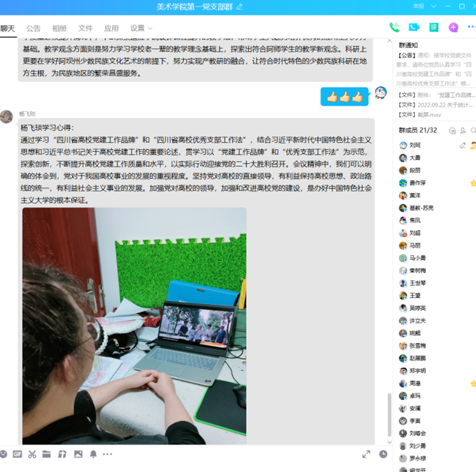Click the scroll-down arrow of chat area
The height and width of the screenshot is (472, 476).
click(x=389, y=442)
